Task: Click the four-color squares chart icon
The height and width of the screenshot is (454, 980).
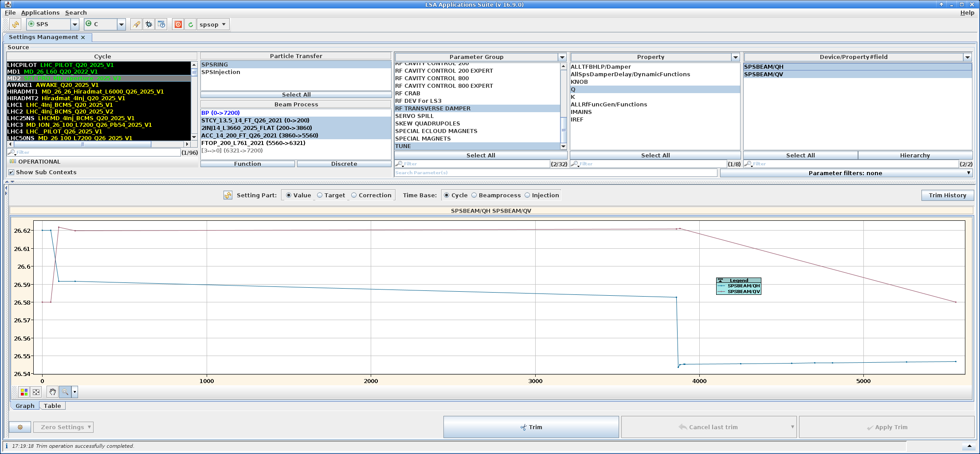Action: [x=24, y=392]
